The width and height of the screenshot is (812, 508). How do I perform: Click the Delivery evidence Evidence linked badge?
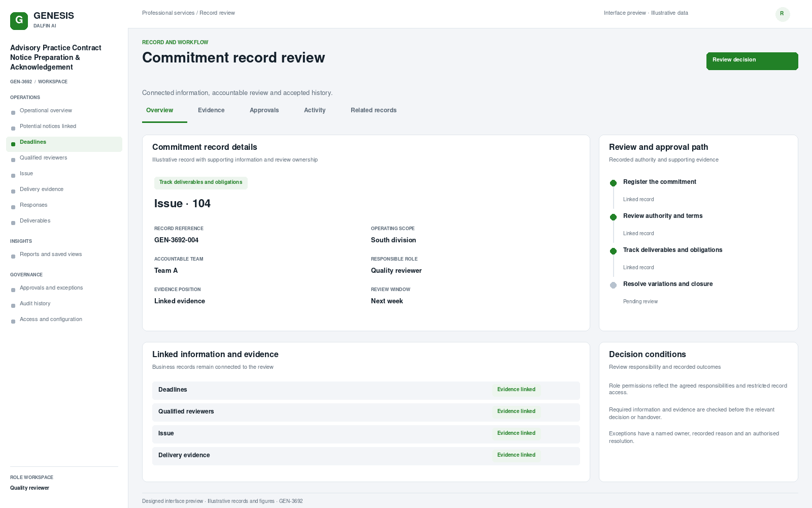tap(516, 455)
